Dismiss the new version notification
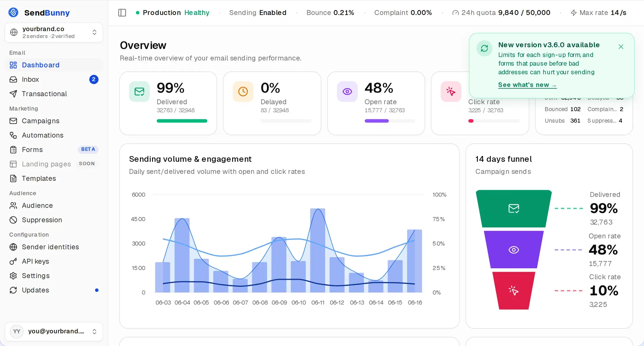Viewport: 644px width, 346px height. click(621, 47)
